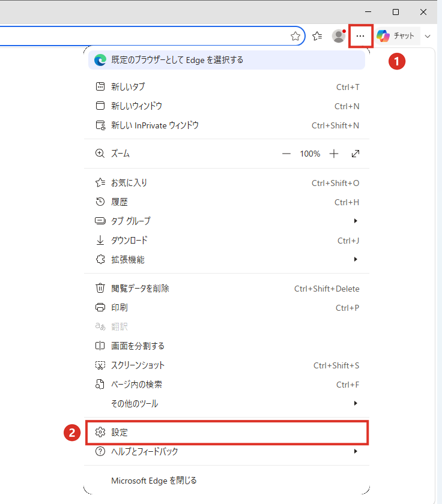The height and width of the screenshot is (504, 442).
Task: Click the お気に入り star-list icon in menu
Action: pos(100,182)
